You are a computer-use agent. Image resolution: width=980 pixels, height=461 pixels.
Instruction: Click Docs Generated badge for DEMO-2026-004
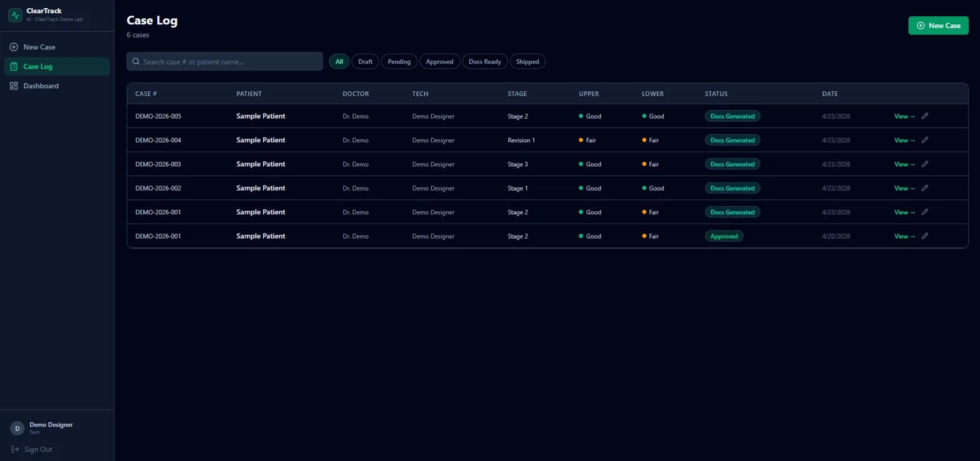pyautogui.click(x=732, y=140)
